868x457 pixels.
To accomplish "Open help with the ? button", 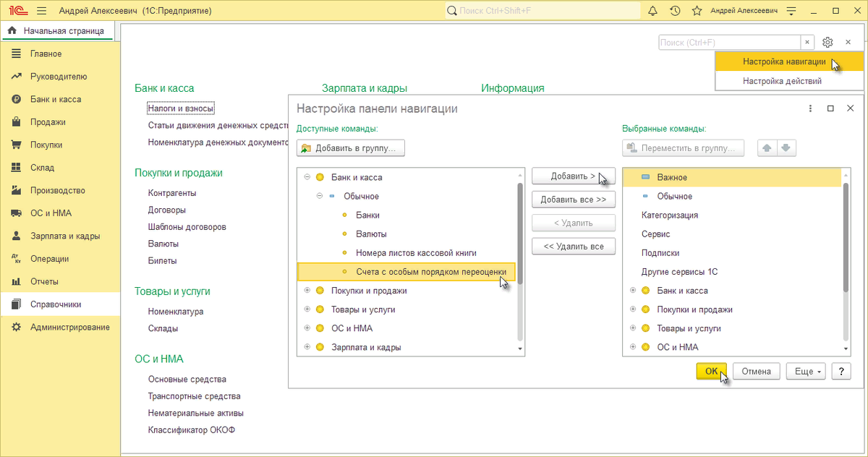I will [841, 371].
